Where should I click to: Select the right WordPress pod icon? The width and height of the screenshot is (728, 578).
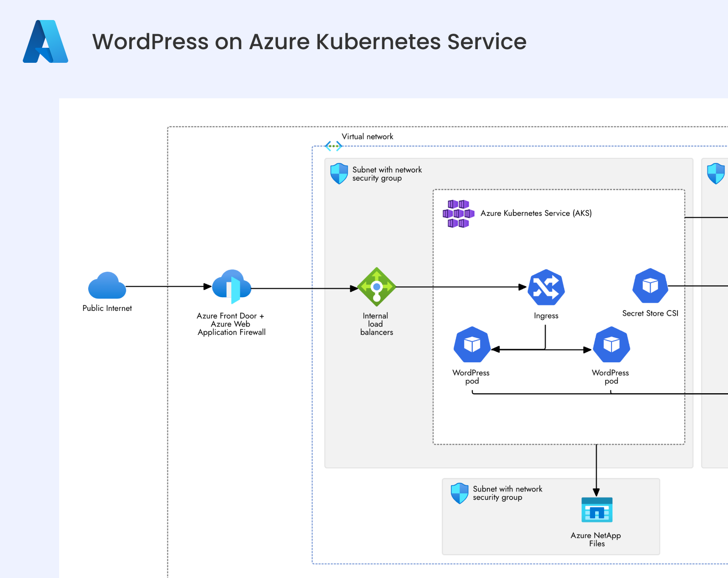pyautogui.click(x=611, y=345)
